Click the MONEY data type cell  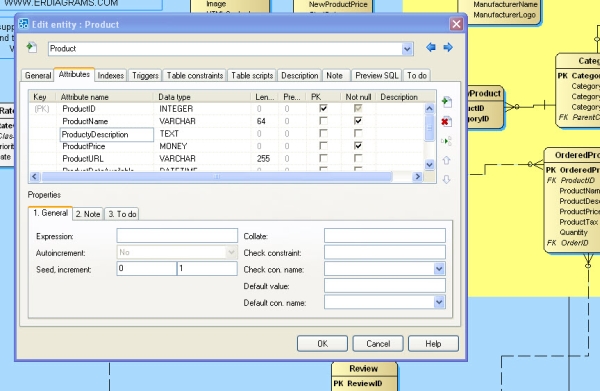[173, 146]
